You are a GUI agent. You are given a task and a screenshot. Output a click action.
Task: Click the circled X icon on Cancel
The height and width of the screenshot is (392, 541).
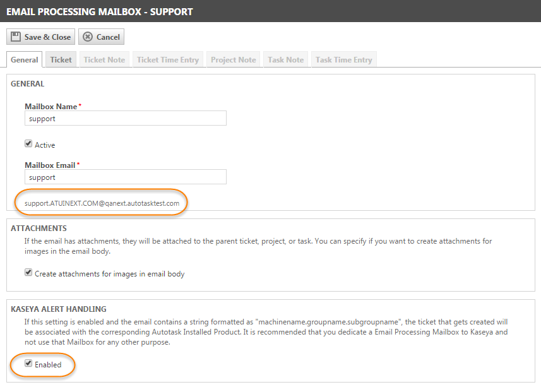point(88,37)
